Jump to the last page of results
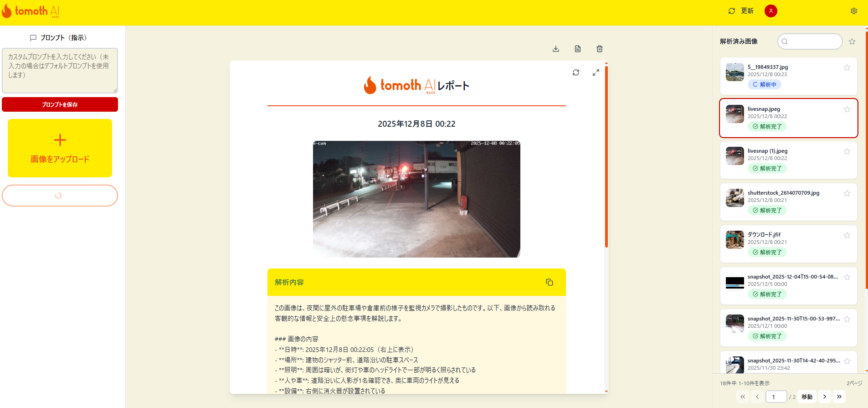 (x=839, y=397)
